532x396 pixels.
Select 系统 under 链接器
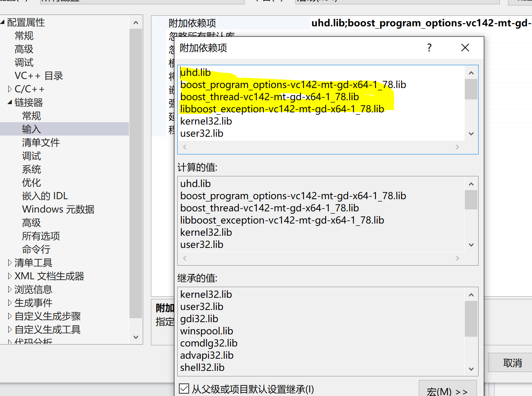pos(31,169)
